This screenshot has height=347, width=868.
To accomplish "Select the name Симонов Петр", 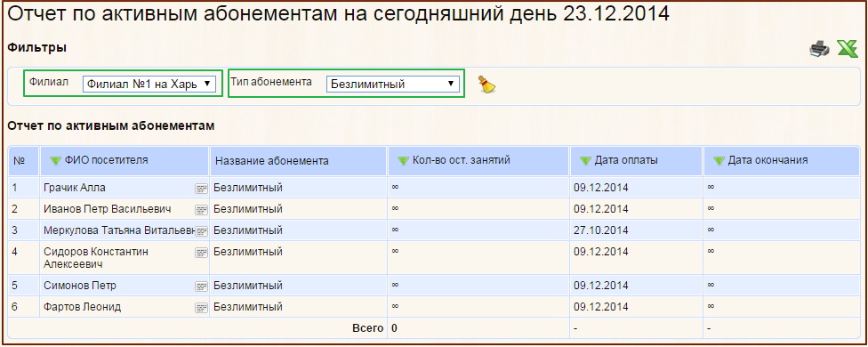I will (79, 286).
